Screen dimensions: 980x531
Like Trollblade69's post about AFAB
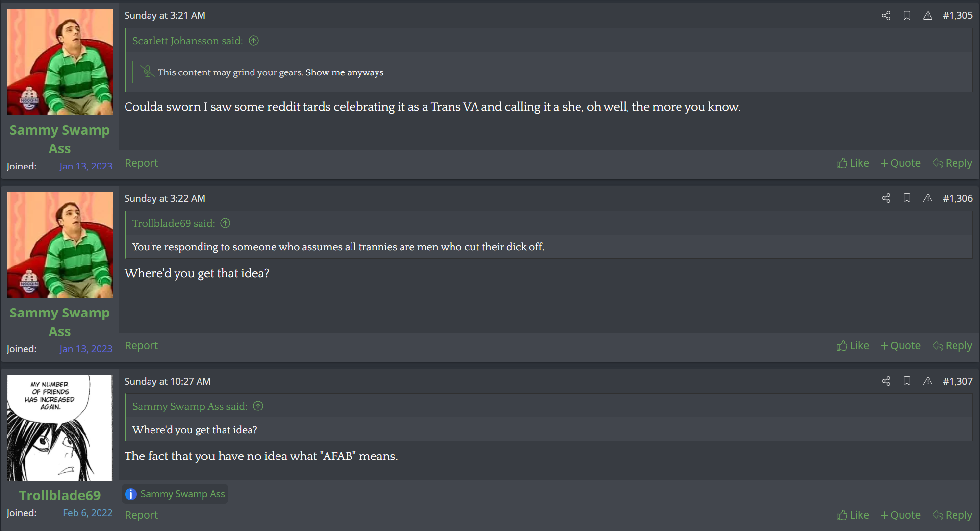[x=853, y=515]
